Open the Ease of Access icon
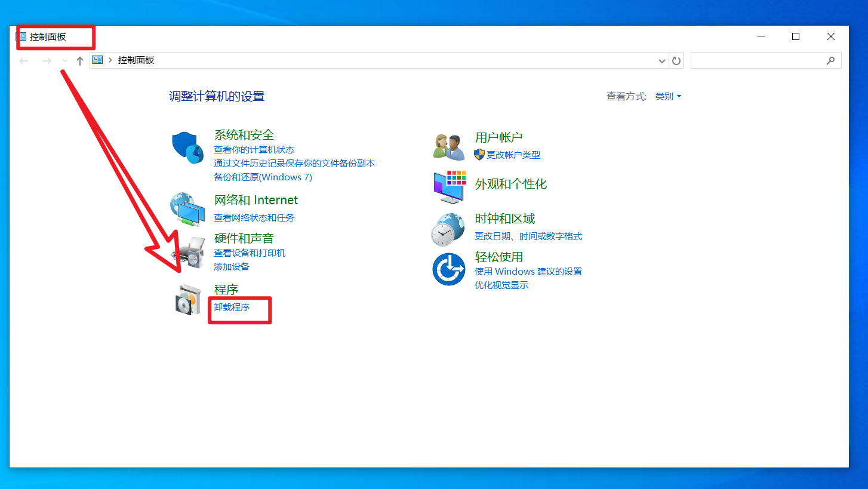Image resolution: width=868 pixels, height=489 pixels. [448, 269]
